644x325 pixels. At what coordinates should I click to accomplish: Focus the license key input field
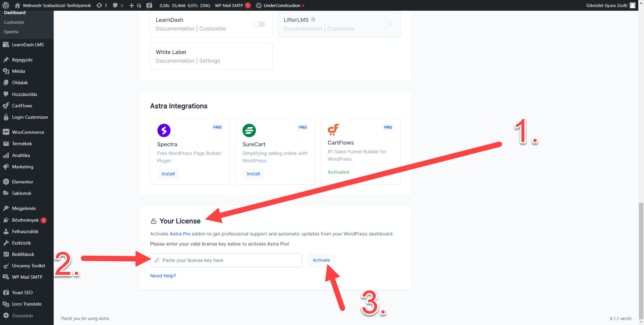226,260
